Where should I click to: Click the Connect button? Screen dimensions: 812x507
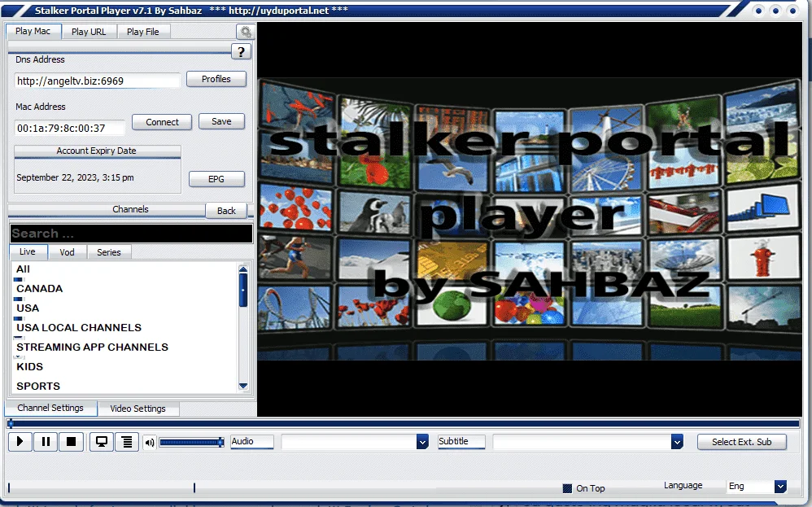[162, 122]
